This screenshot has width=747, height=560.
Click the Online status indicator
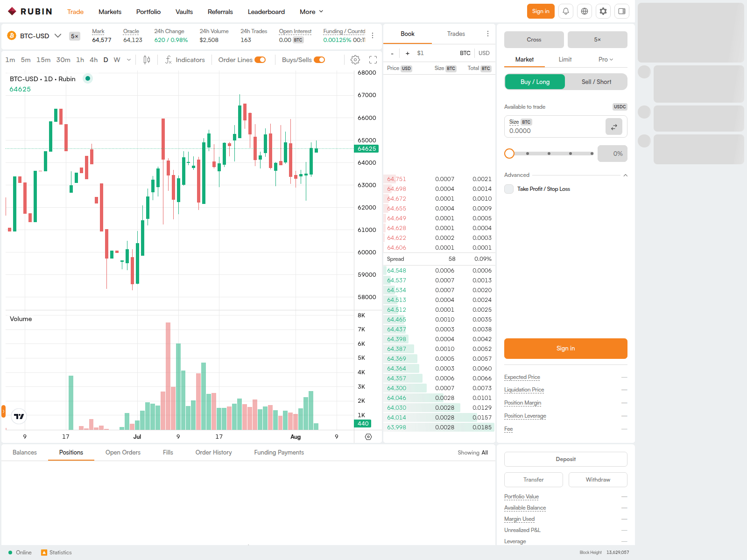(x=20, y=553)
